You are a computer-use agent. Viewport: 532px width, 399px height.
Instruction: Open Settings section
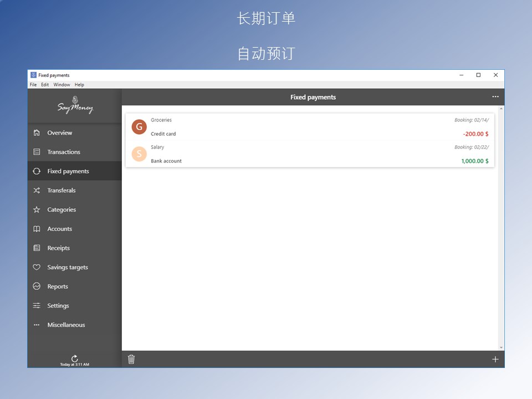pos(75,306)
